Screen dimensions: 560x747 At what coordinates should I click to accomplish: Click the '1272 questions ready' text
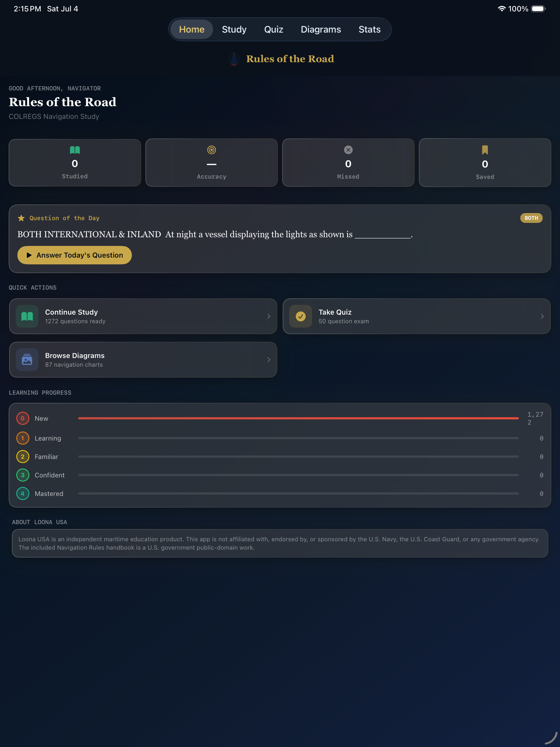click(x=75, y=322)
